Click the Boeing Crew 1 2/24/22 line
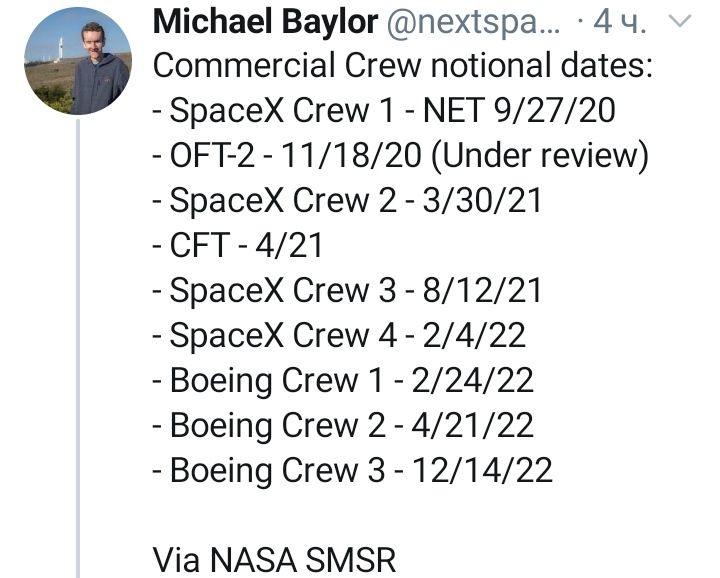This screenshot has height=578, width=720. point(343,381)
